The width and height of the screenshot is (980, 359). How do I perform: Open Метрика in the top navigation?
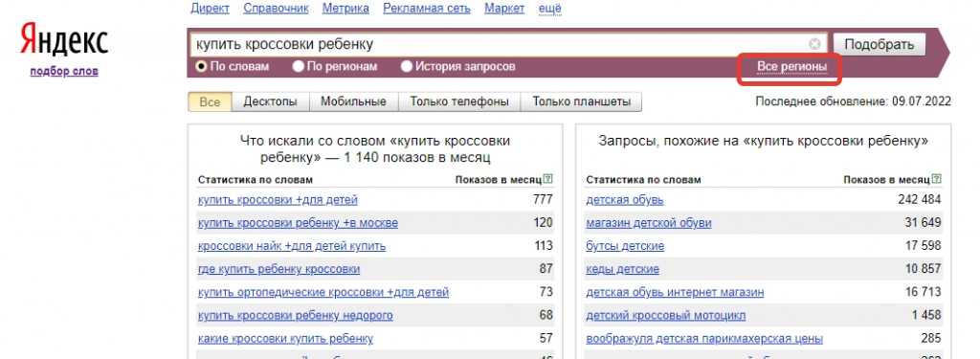click(345, 8)
